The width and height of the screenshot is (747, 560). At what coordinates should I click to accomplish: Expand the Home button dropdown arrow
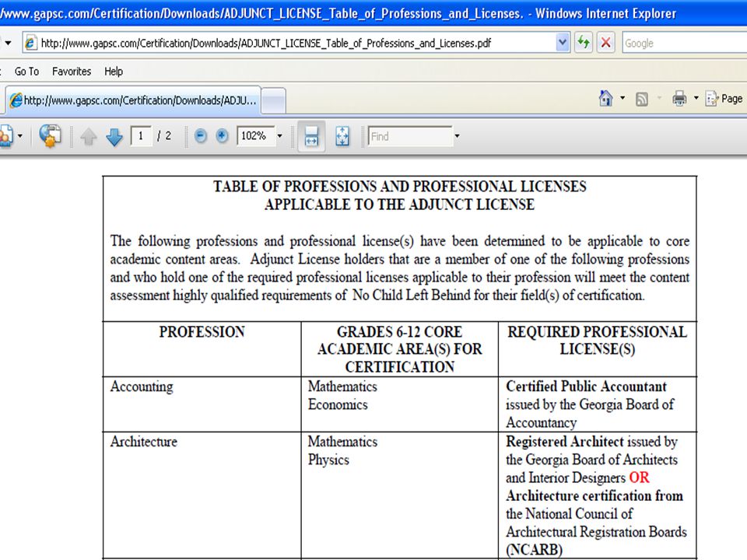[622, 99]
